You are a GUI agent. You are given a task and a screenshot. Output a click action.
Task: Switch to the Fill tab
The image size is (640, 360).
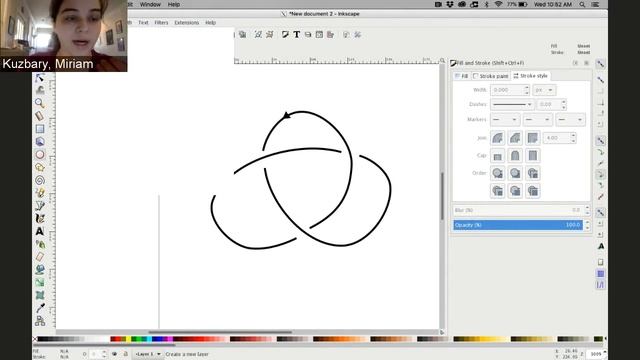(x=462, y=76)
